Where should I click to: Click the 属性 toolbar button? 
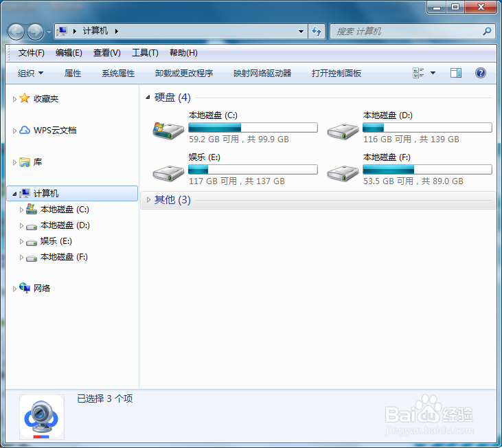point(73,74)
